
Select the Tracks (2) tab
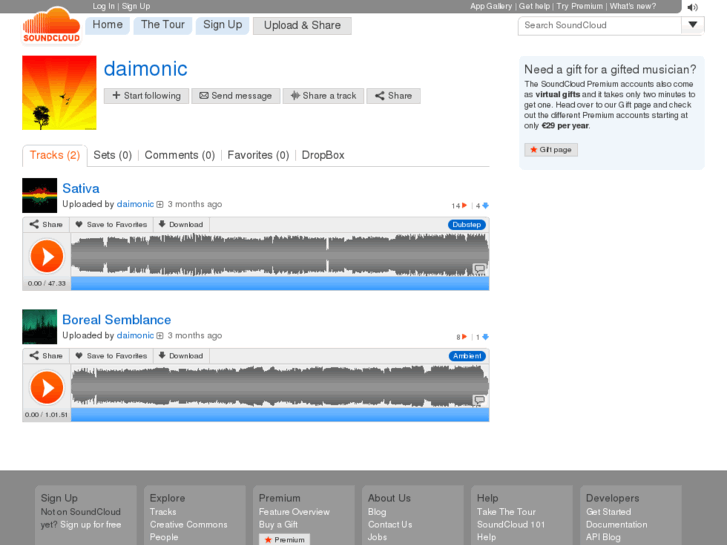click(x=55, y=155)
